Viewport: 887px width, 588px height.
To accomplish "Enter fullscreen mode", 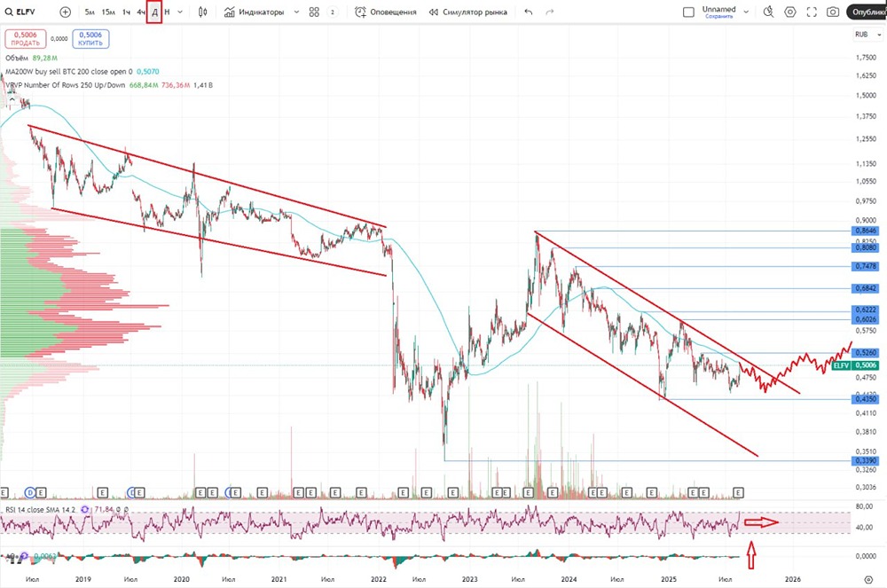I will [x=812, y=12].
